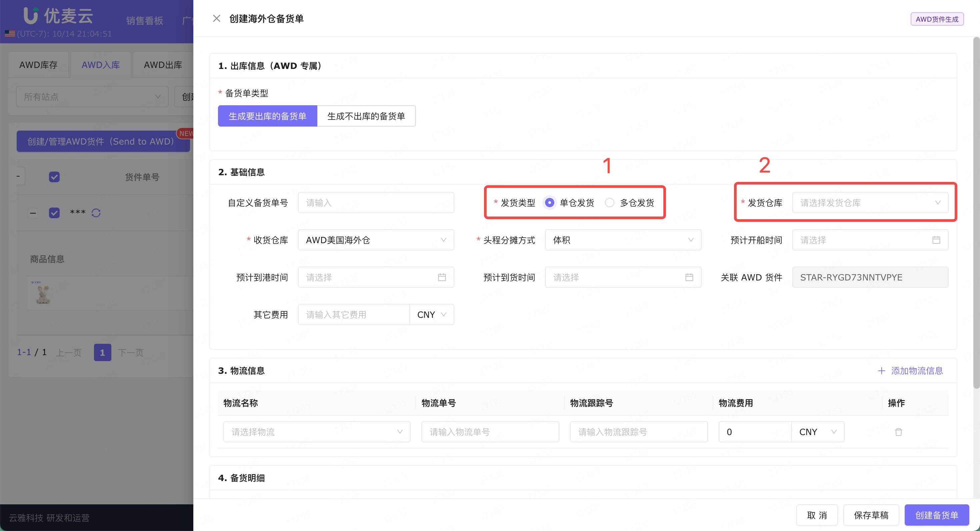
Task: Toggle the checkbox in the *** row
Action: pyautogui.click(x=54, y=213)
